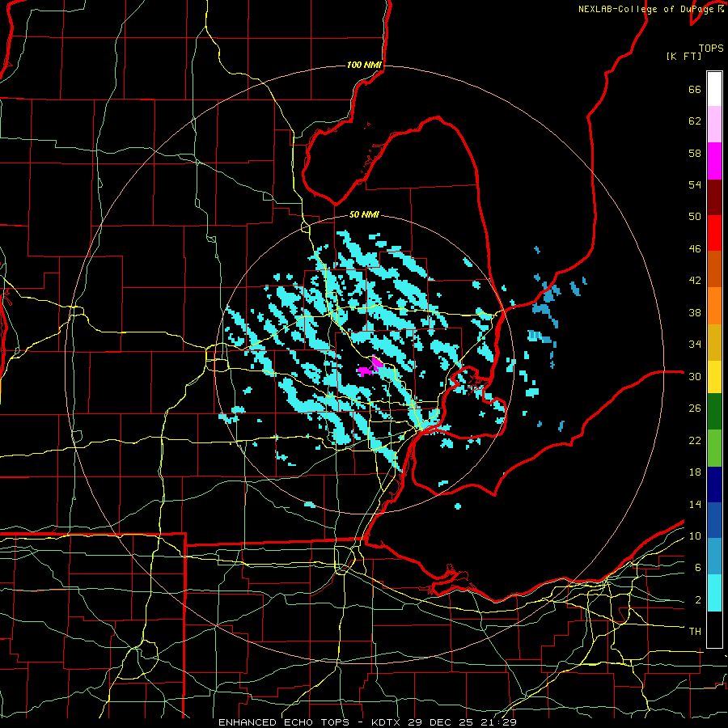Screen dimensions: 728x728
Task: Click the TOPS legend title
Action: [x=711, y=48]
